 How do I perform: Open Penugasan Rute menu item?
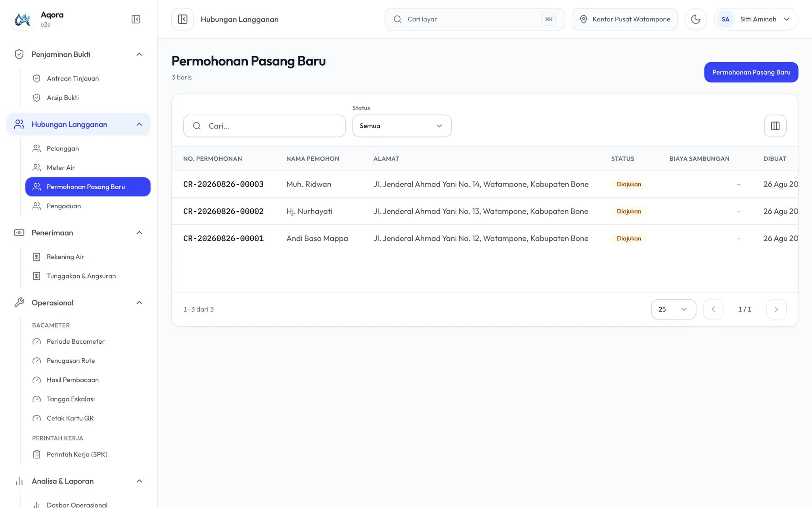pyautogui.click(x=88, y=361)
